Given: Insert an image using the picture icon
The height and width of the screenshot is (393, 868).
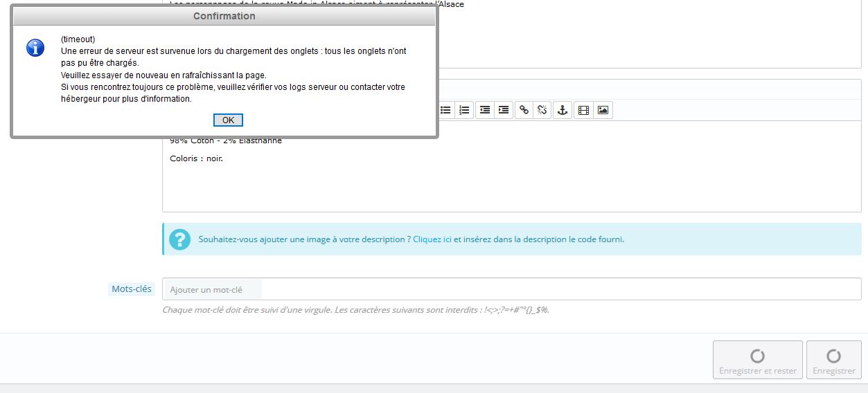Looking at the screenshot, I should (603, 110).
